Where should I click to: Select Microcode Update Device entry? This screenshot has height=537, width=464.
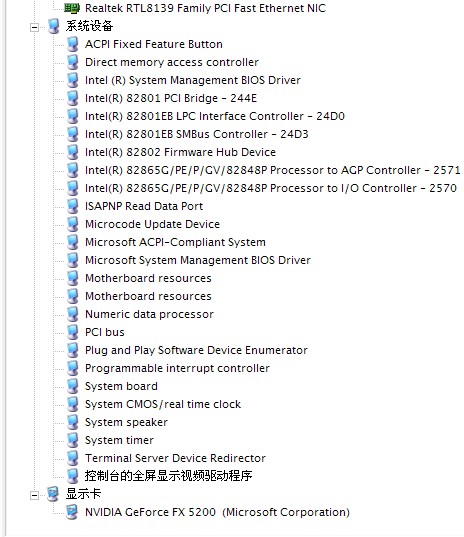click(152, 224)
